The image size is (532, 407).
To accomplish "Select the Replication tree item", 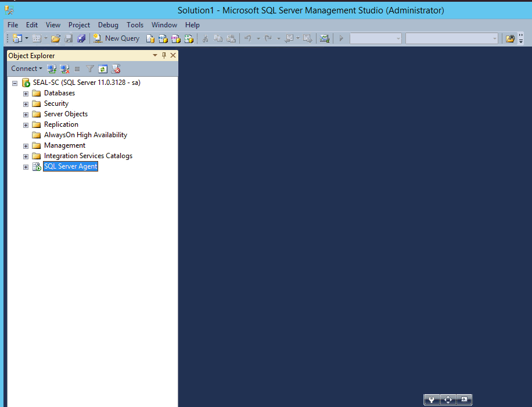I will tap(61, 124).
